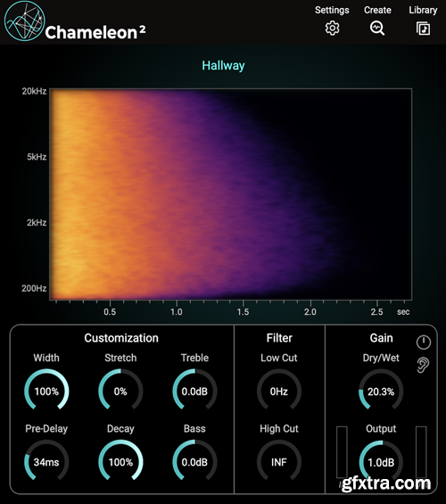Click the Decay knob at 100%
This screenshot has height=504, width=446.
pos(120,461)
